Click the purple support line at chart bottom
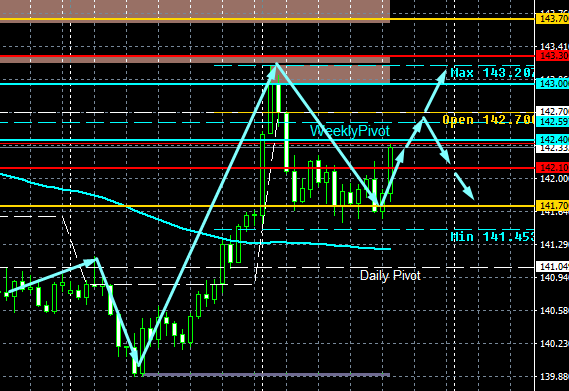 pyautogui.click(x=267, y=375)
